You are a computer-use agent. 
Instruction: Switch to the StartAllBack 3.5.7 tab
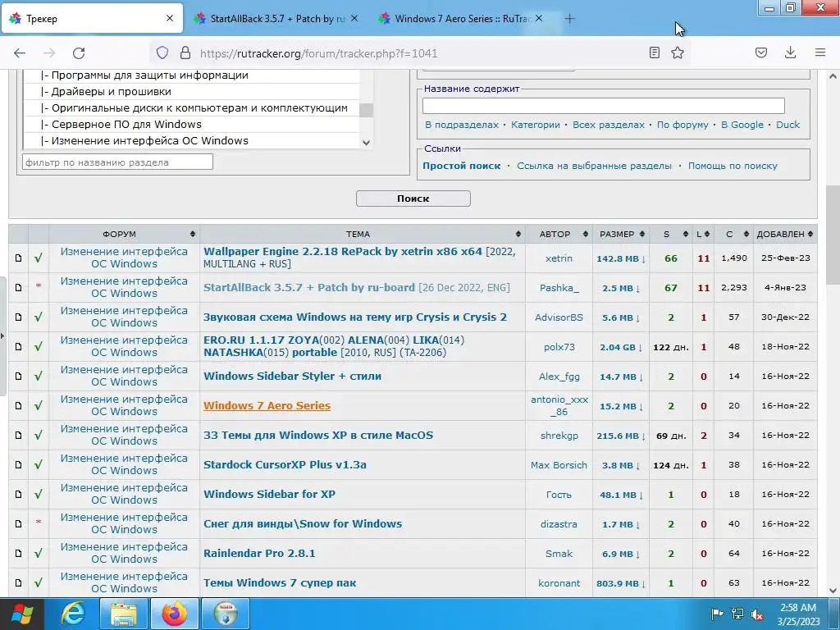coord(277,19)
